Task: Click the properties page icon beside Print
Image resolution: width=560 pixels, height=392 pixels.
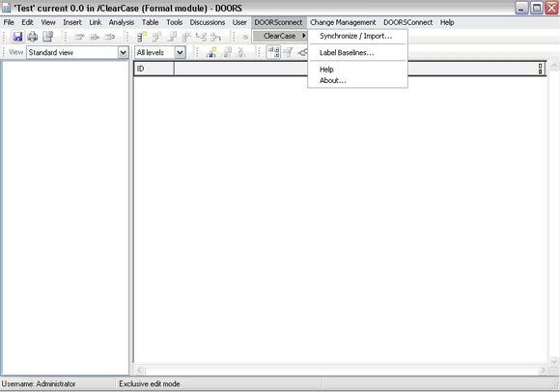Action: (47, 36)
